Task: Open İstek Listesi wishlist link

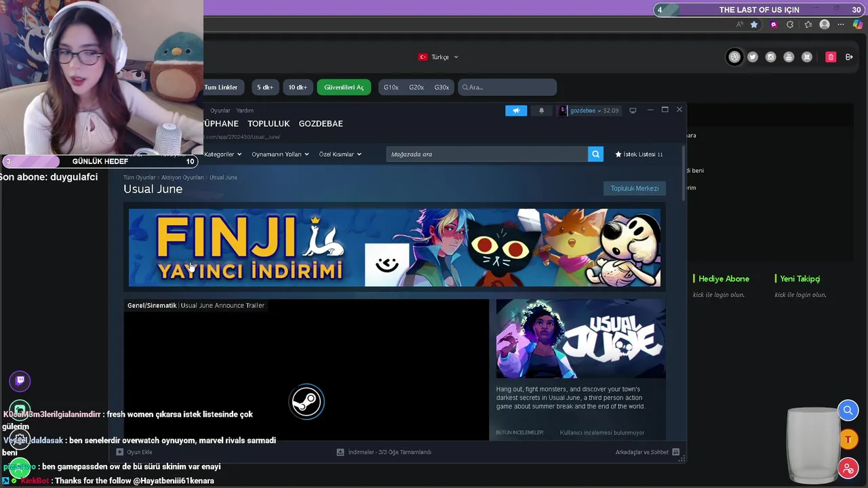Action: (x=639, y=154)
